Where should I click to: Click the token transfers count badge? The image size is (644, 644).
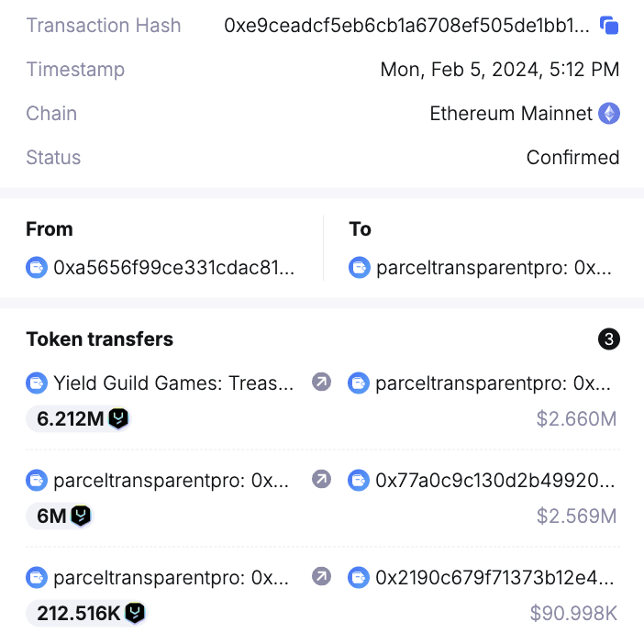[x=609, y=339]
